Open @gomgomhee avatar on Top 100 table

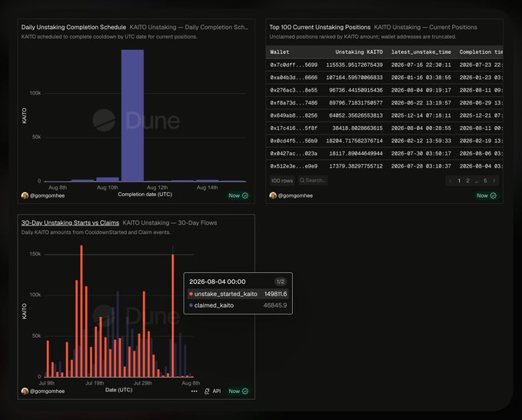coord(273,195)
